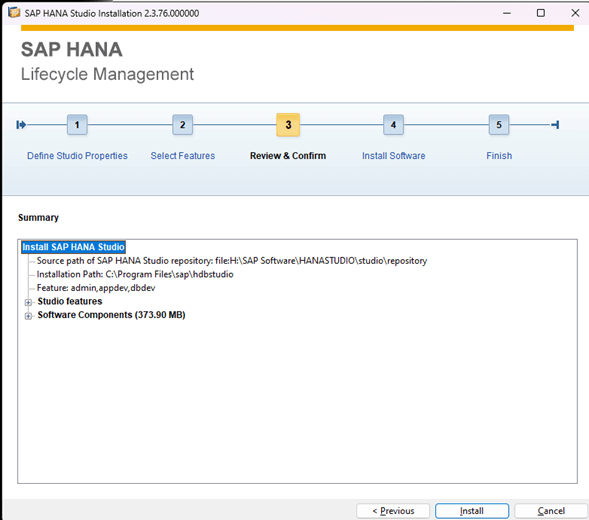Expand the Software Components node
The height and width of the screenshot is (520, 589).
click(x=28, y=316)
